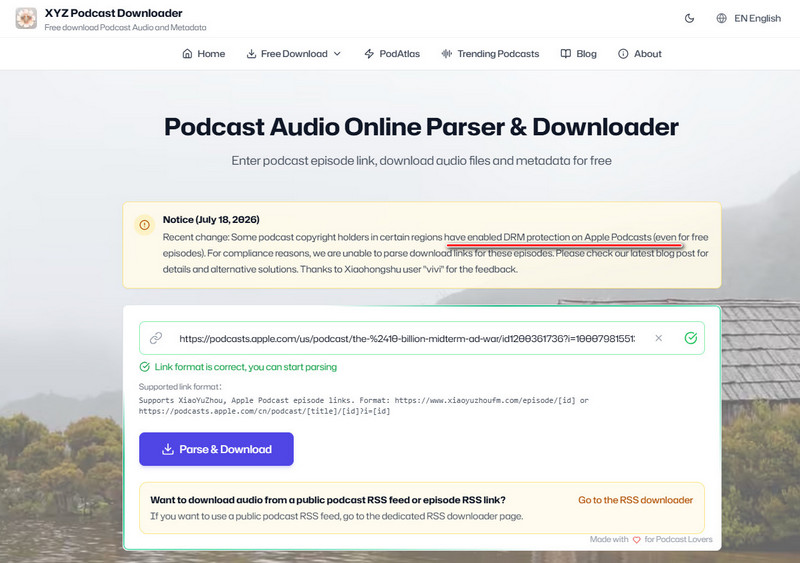
Task: Click the Parse & Download button
Action: [x=216, y=449]
